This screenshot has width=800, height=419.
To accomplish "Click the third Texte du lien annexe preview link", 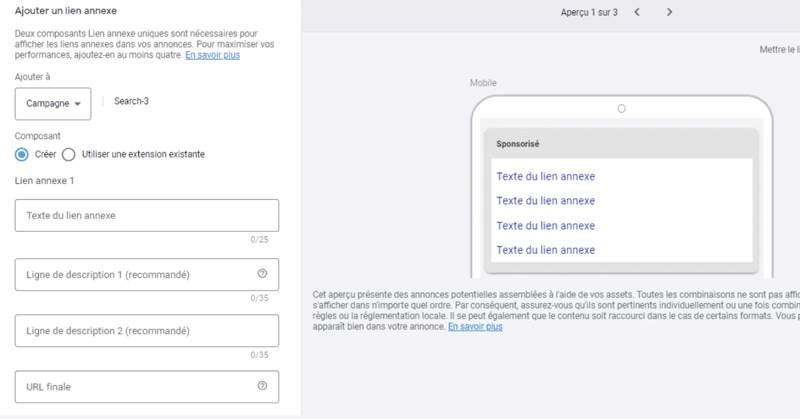I will pyautogui.click(x=545, y=226).
